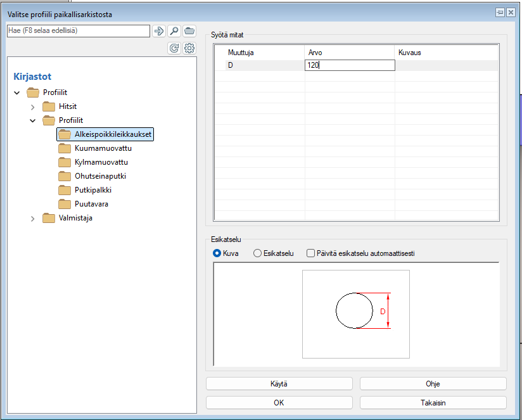Click the refresh library icon
This screenshot has width=522, height=420.
click(174, 48)
